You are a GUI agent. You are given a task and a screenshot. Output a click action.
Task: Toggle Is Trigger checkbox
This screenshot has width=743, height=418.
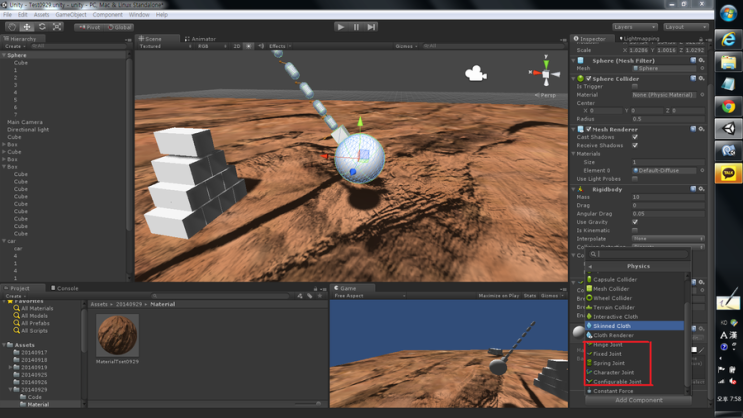[x=635, y=87]
